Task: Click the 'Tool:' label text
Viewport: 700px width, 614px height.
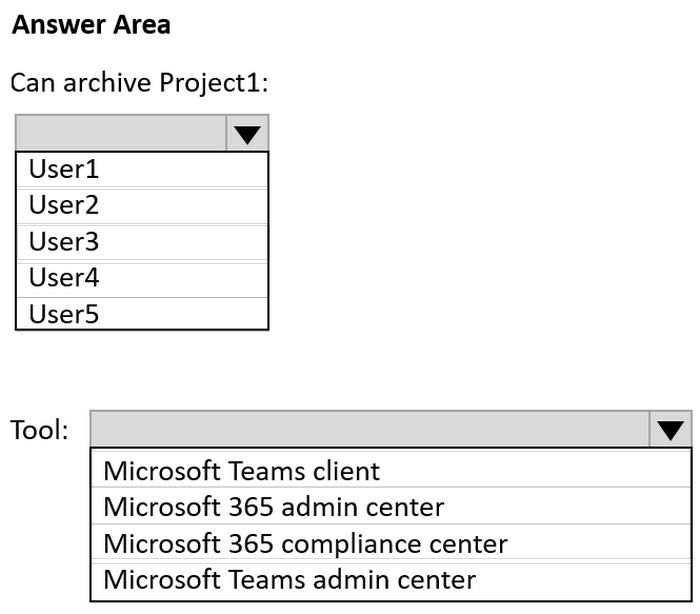Action: pyautogui.click(x=40, y=431)
